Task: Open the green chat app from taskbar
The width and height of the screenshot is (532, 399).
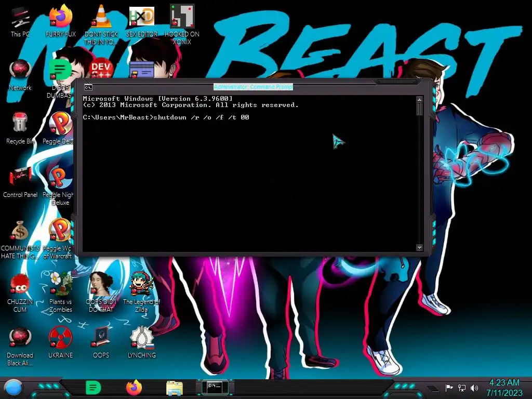Action: pos(94,388)
